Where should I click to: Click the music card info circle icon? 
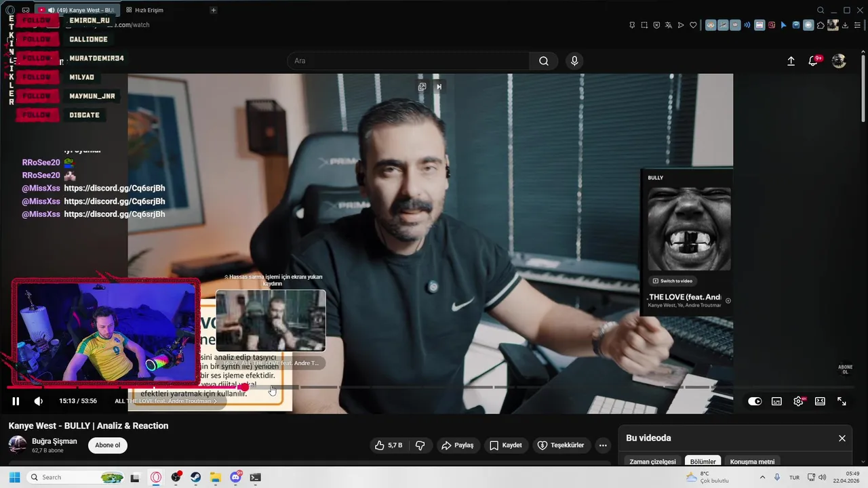[728, 301]
